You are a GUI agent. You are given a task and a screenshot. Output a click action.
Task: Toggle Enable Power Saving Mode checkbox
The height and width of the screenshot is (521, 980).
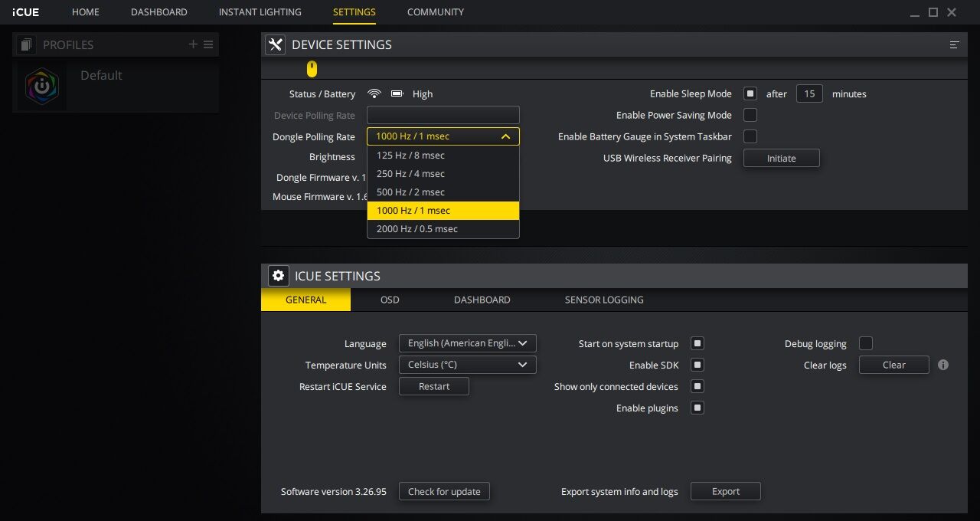click(x=750, y=115)
